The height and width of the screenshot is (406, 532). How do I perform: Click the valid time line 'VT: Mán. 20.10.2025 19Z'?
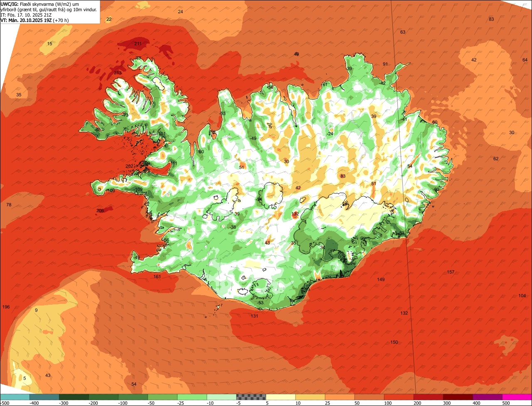click(x=26, y=20)
